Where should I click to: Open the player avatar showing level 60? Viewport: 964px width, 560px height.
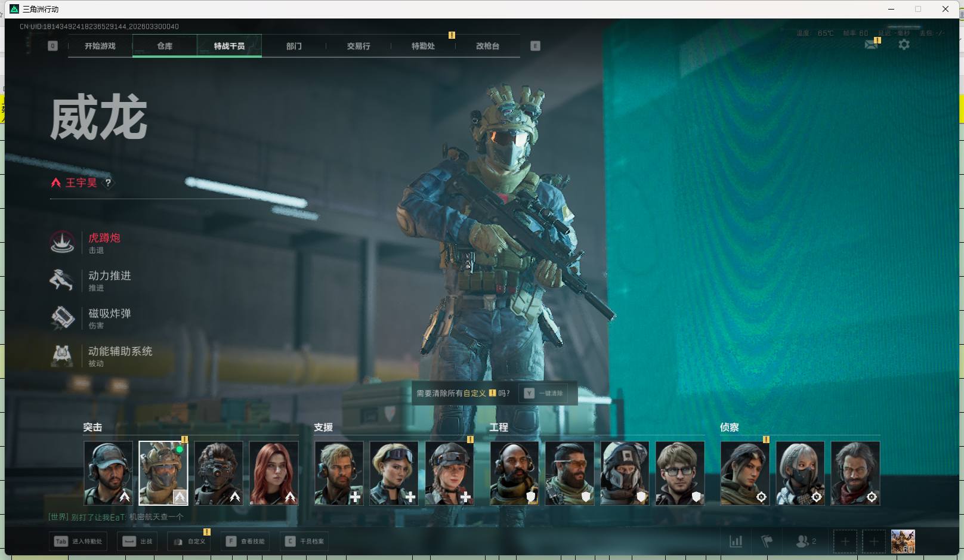click(x=903, y=542)
